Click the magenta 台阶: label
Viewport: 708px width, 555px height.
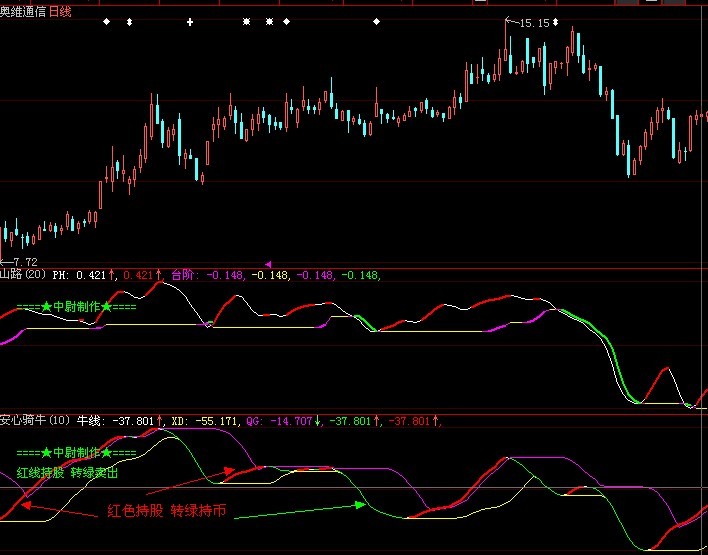point(186,275)
